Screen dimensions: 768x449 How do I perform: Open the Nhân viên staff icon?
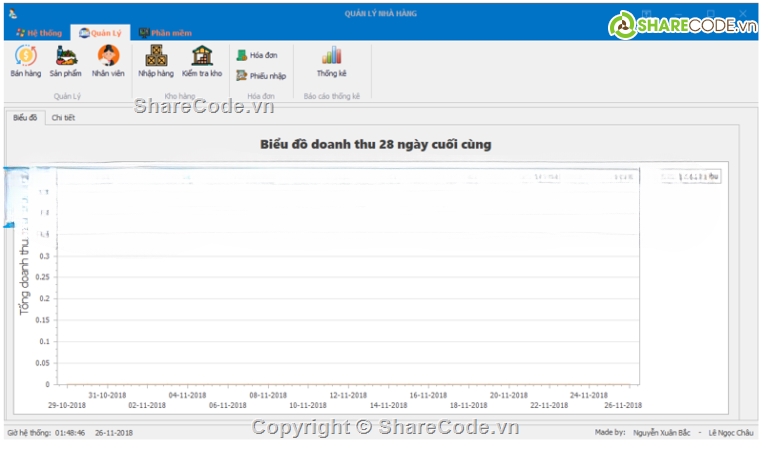click(x=108, y=61)
